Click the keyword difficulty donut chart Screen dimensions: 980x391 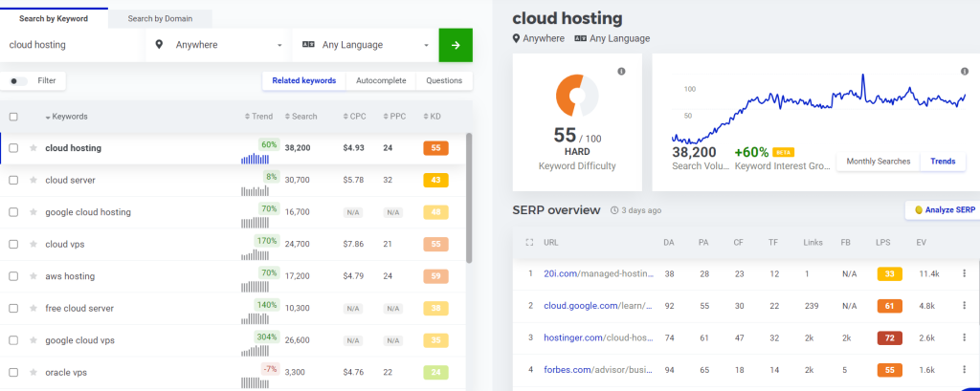coord(577,96)
